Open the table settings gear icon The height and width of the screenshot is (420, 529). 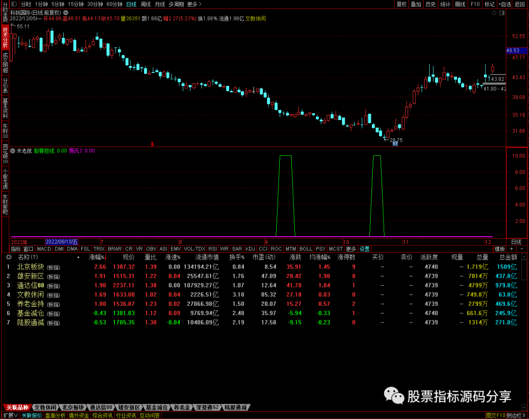pyautogui.click(x=9, y=257)
